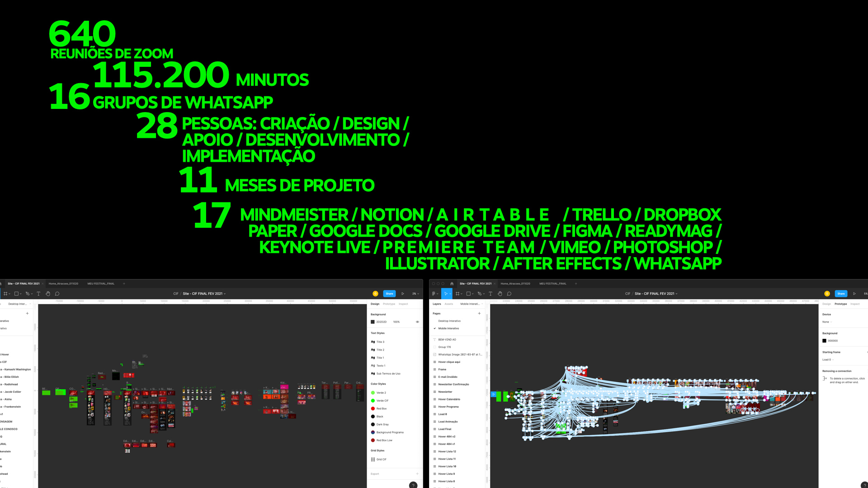Click the Share button in left Figma window
Screen dimensions: 868x488
[389, 294]
